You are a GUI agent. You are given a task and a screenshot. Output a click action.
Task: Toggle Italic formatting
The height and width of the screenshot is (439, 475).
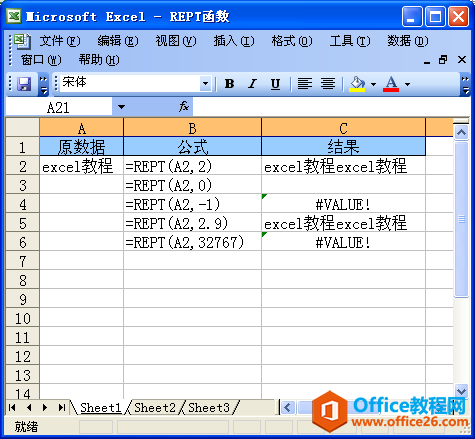click(252, 84)
